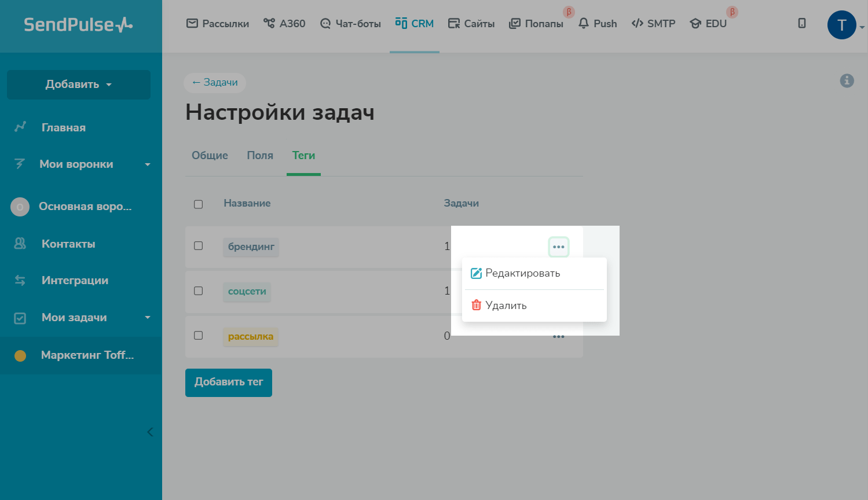Click the info icon at top right

tap(847, 81)
